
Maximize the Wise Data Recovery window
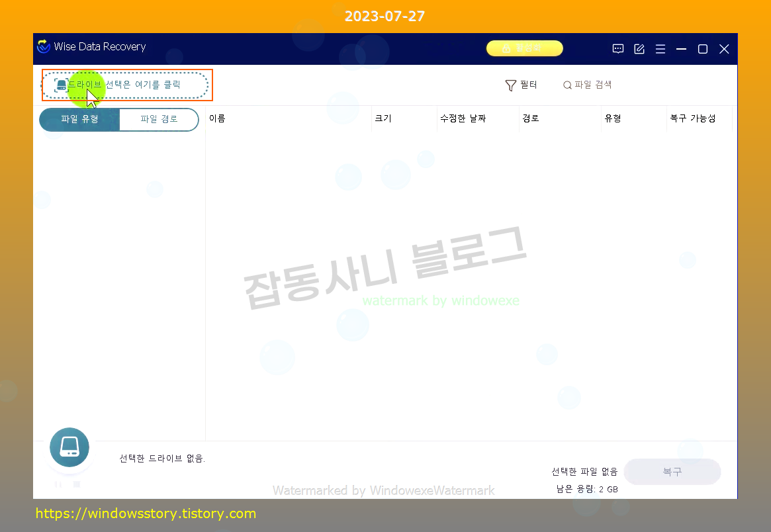pyautogui.click(x=703, y=49)
